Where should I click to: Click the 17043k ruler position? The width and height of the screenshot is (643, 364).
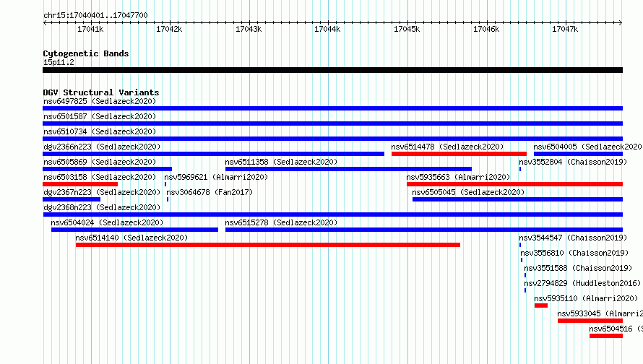(x=249, y=29)
